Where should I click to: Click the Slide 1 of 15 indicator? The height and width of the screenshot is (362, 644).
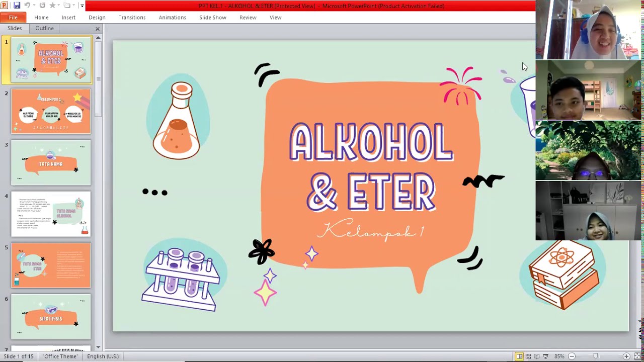(x=19, y=356)
